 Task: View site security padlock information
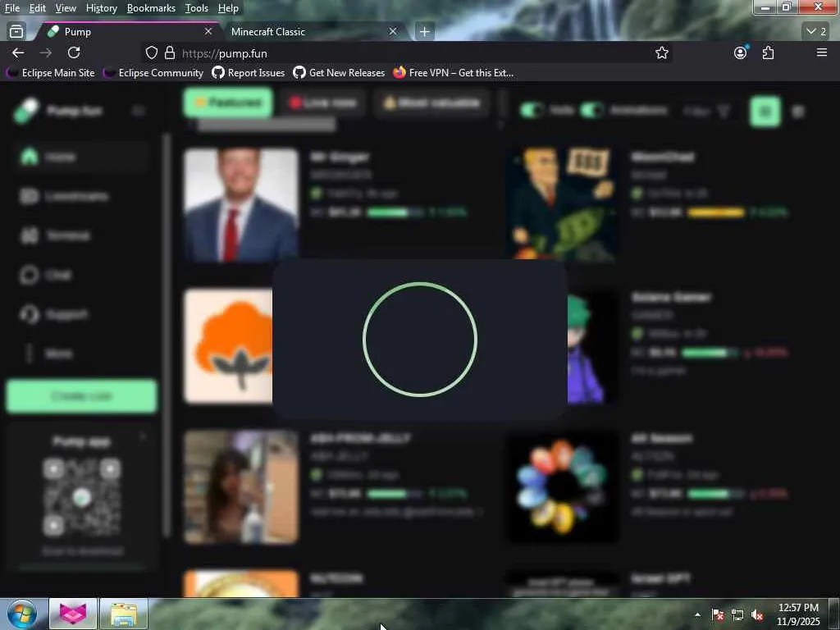tap(170, 52)
